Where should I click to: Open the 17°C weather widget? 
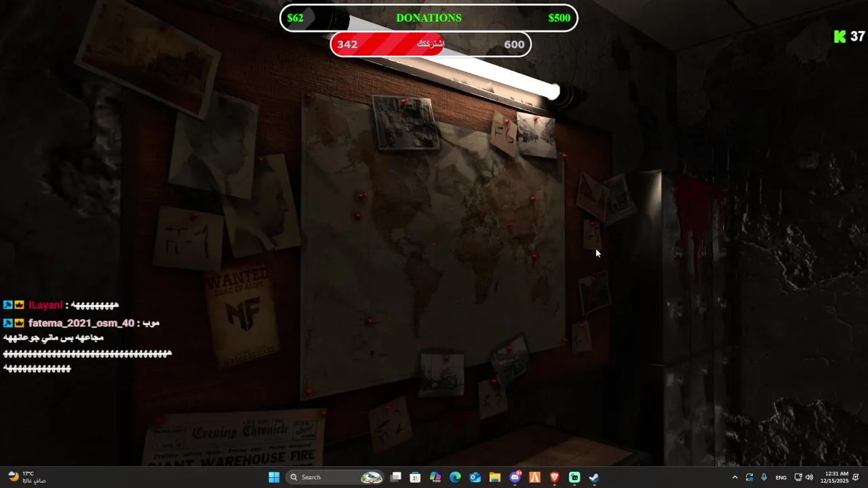click(x=26, y=477)
